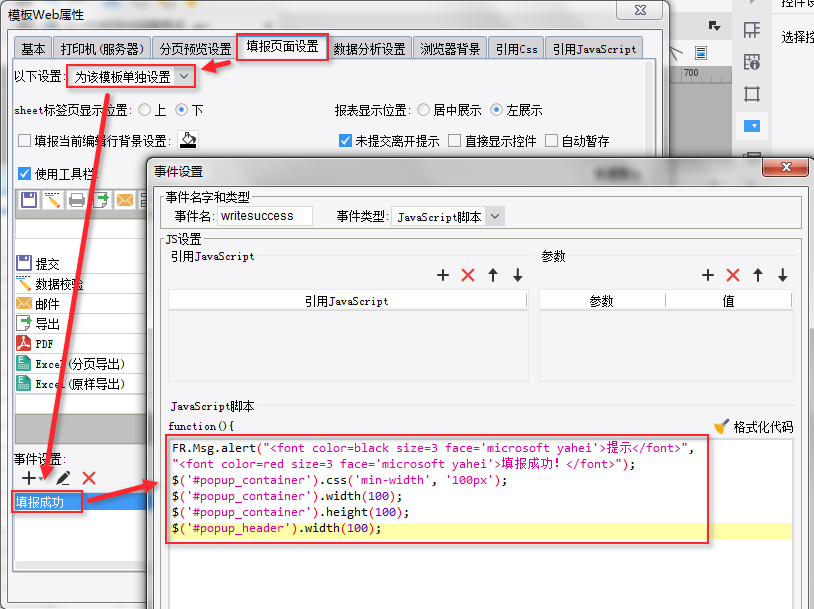814x609 pixels.
Task: Click the blue dropdown widget icon in sidebar
Action: tap(752, 126)
